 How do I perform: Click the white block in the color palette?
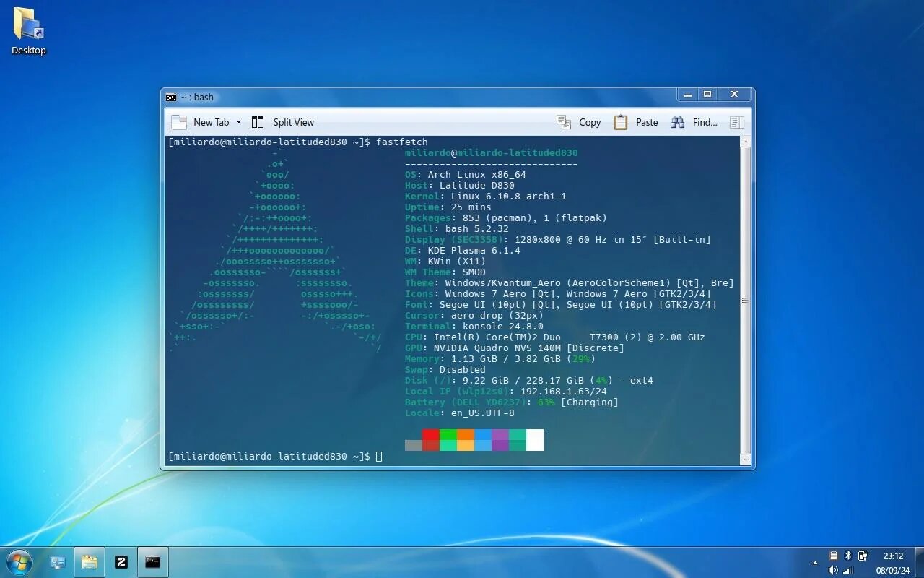click(x=534, y=439)
